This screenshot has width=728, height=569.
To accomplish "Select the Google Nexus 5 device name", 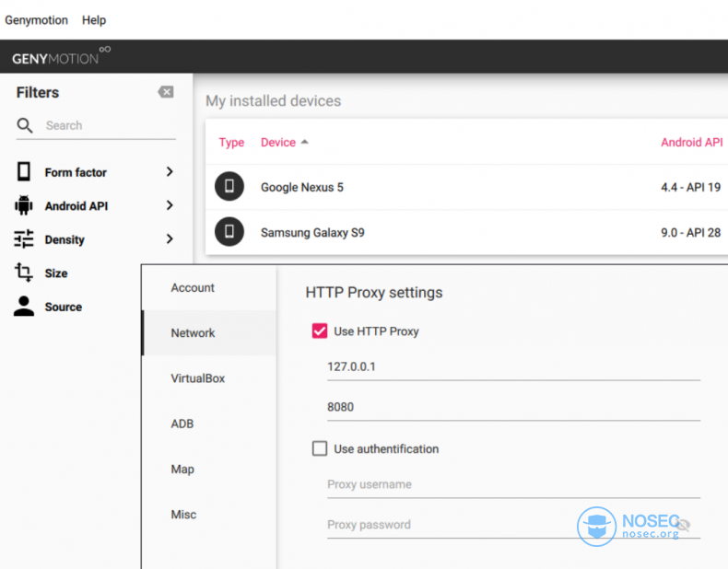I will click(x=301, y=187).
